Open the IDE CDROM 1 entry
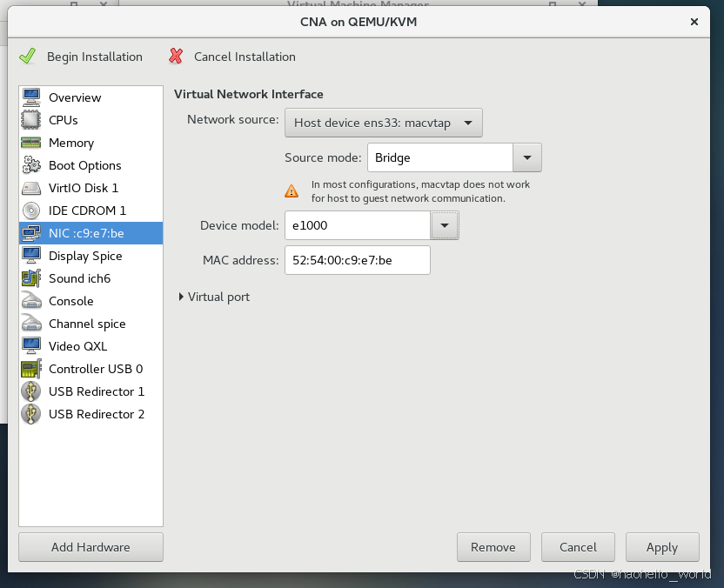Viewport: 724px width, 588px height. 91,210
